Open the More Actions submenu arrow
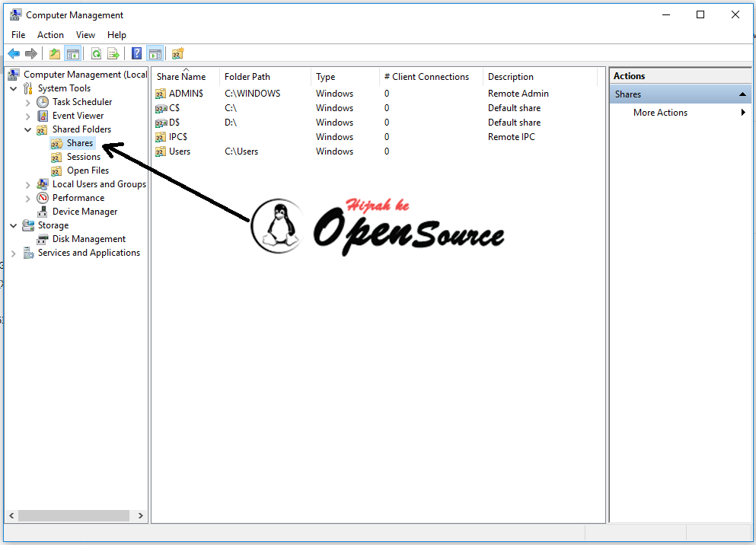 [x=745, y=112]
